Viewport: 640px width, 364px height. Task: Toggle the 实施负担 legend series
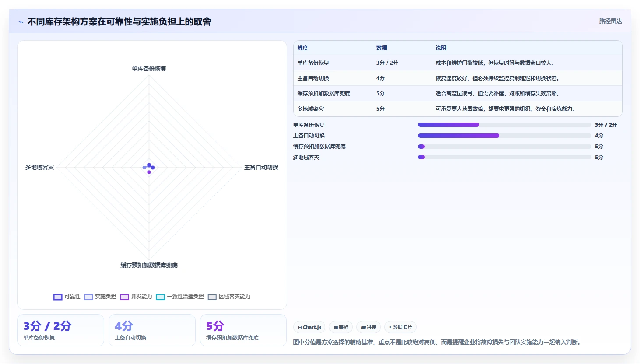pyautogui.click(x=100, y=297)
